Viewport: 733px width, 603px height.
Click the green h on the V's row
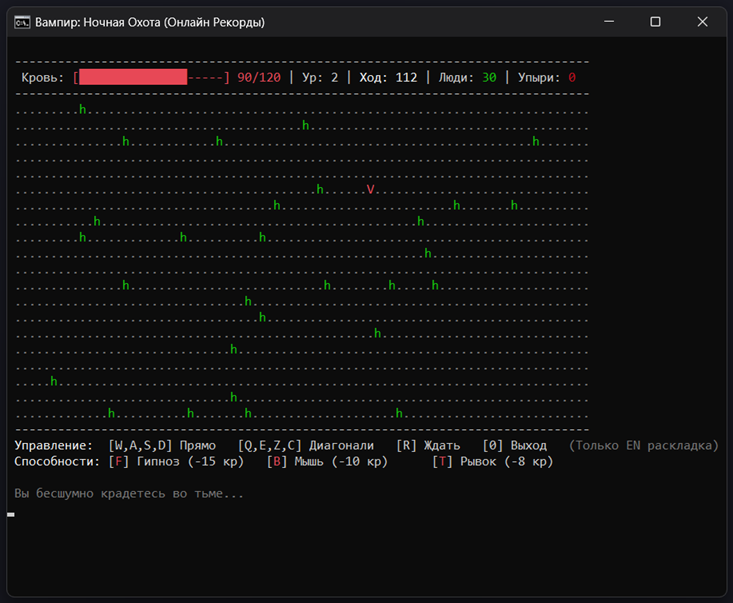click(x=320, y=189)
